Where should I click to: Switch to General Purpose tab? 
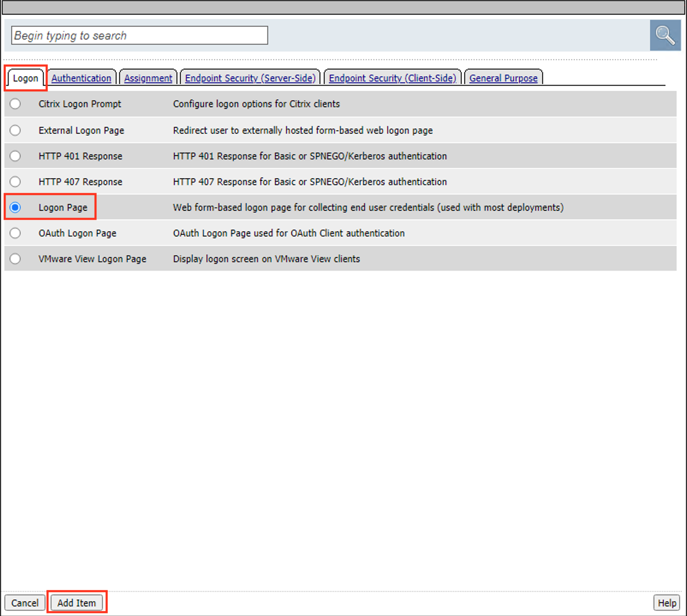503,78
